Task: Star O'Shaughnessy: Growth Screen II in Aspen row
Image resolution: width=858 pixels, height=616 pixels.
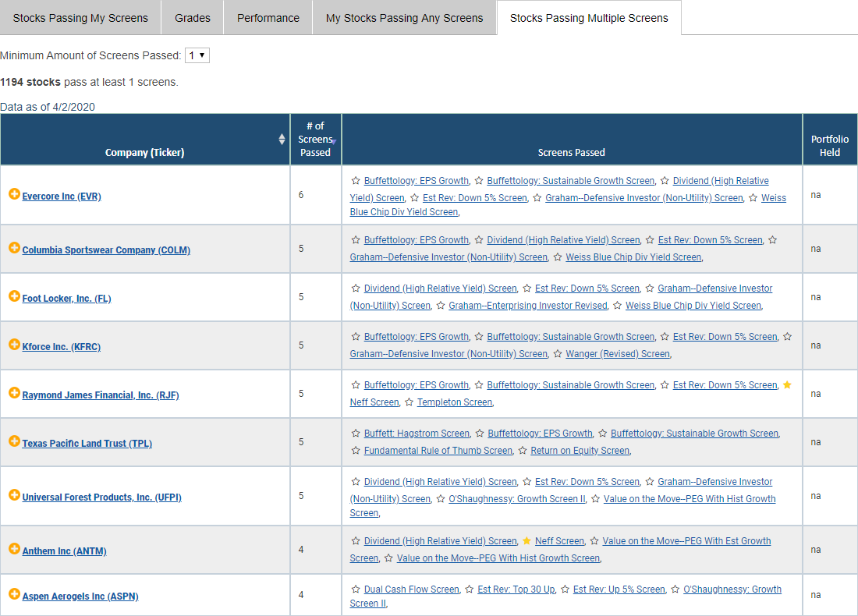Action: [x=675, y=589]
